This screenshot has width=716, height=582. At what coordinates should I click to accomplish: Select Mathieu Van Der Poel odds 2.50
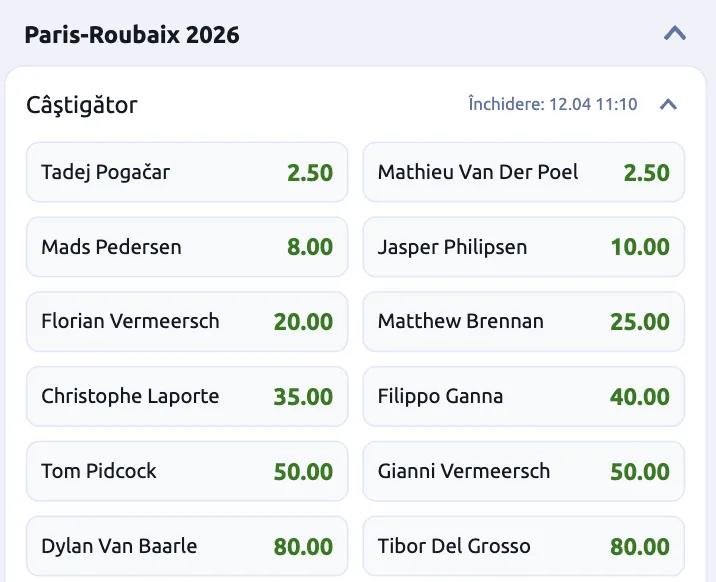click(x=523, y=172)
